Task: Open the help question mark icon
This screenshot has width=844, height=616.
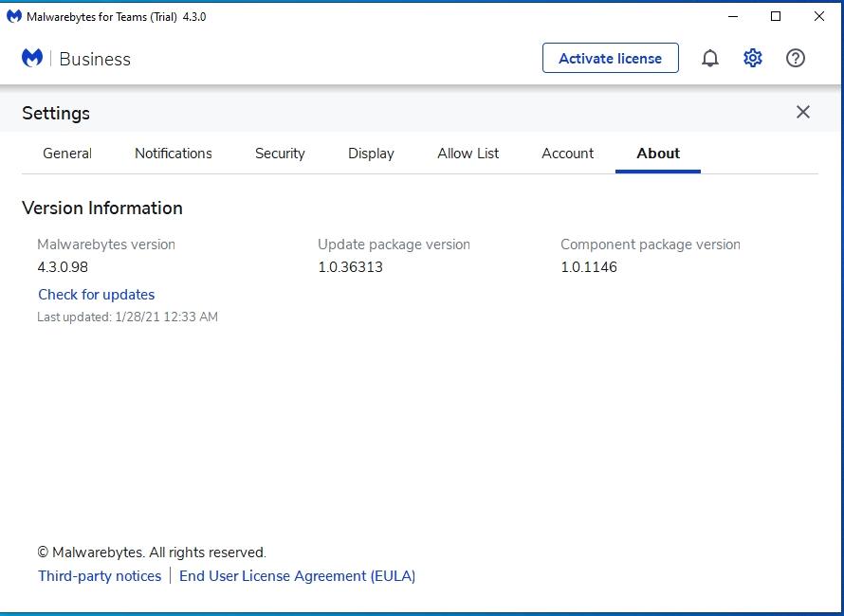Action: tap(795, 58)
